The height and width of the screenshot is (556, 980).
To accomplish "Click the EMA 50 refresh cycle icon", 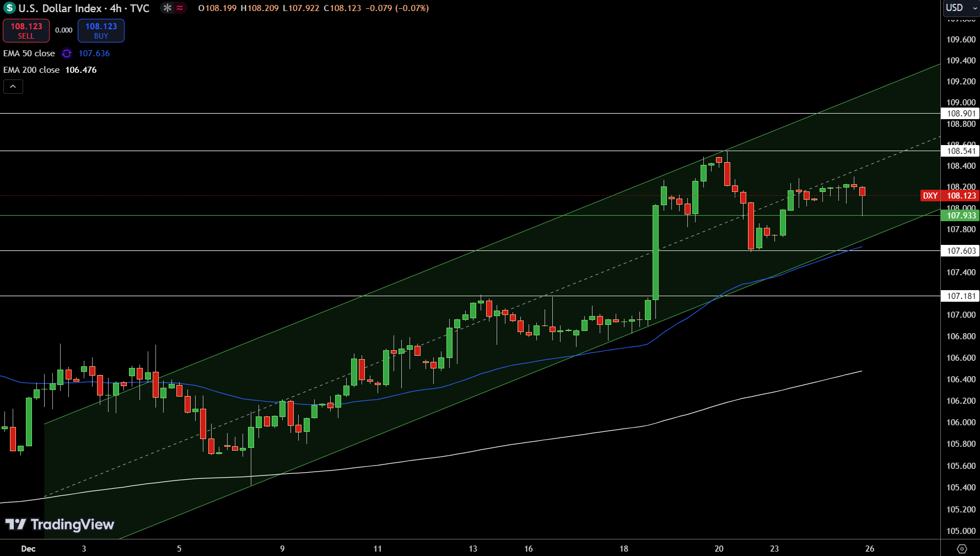I will coord(67,54).
